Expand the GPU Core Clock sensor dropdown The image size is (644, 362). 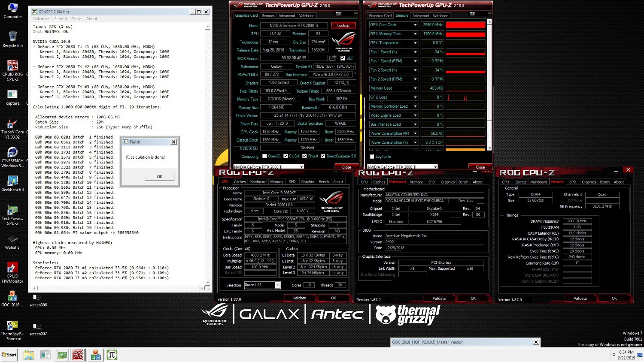point(415,25)
